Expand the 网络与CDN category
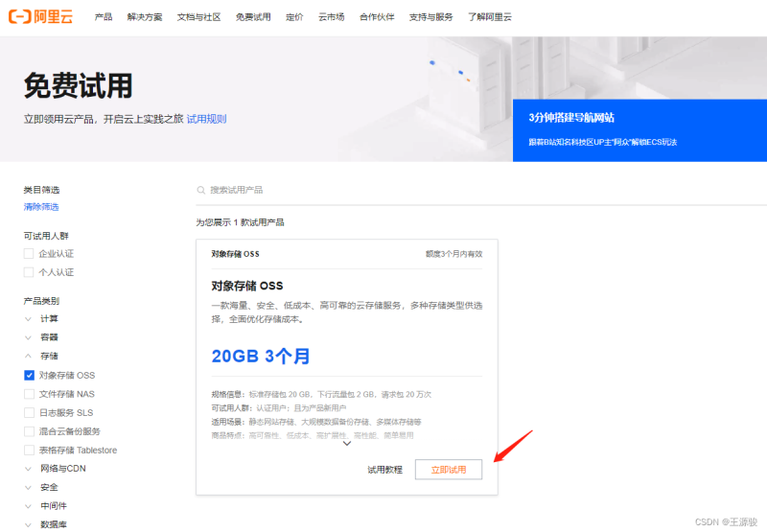767x532 pixels. 29,469
